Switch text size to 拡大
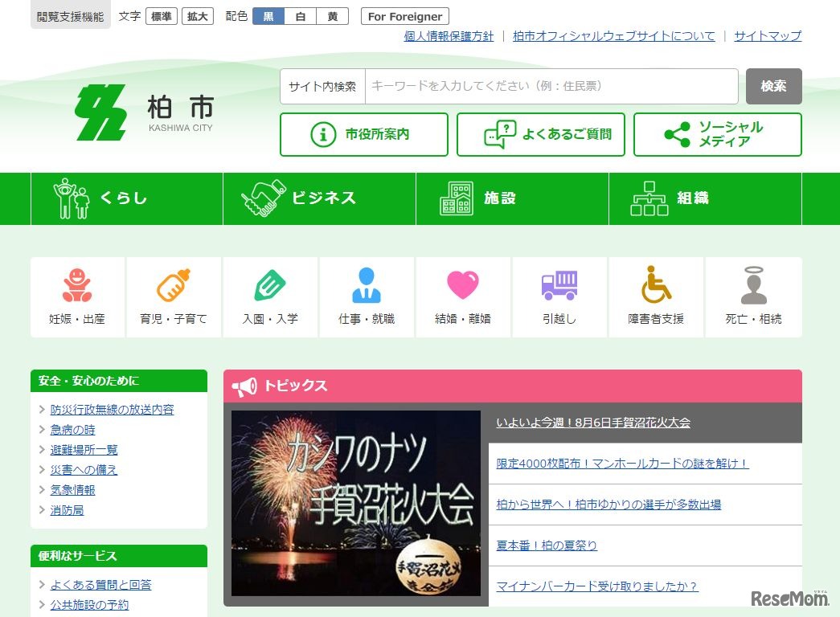The height and width of the screenshot is (617, 840). tap(197, 15)
